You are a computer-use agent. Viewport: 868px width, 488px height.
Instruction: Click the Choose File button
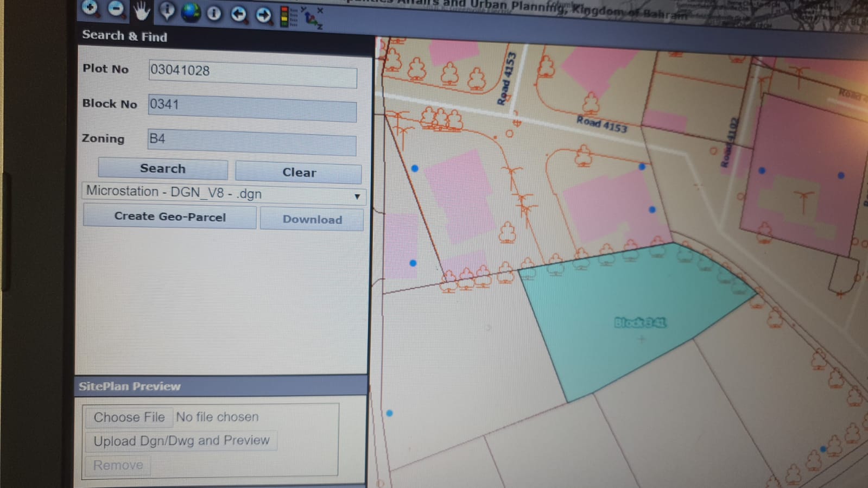(129, 417)
